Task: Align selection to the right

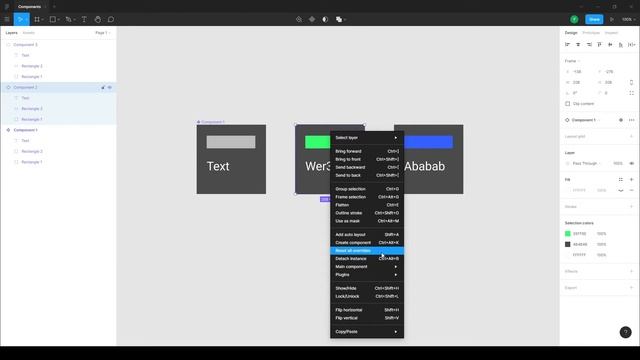Action: click(589, 44)
